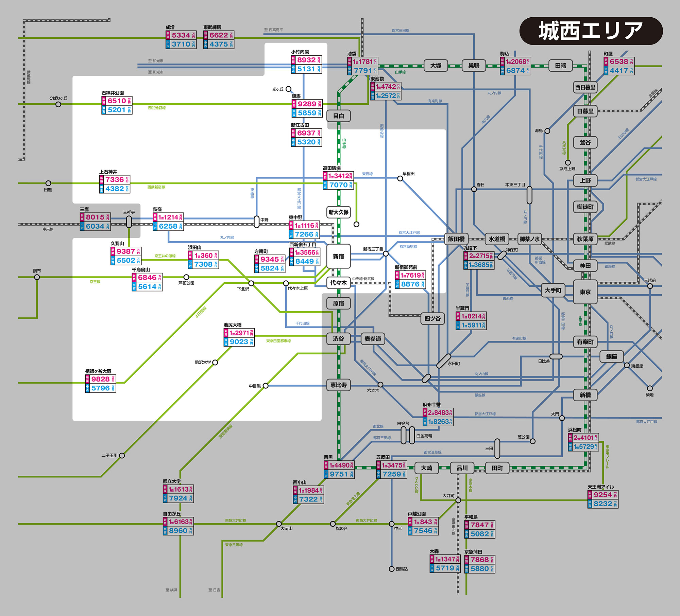
Task: Select the 品川 station box
Action: pos(462,468)
